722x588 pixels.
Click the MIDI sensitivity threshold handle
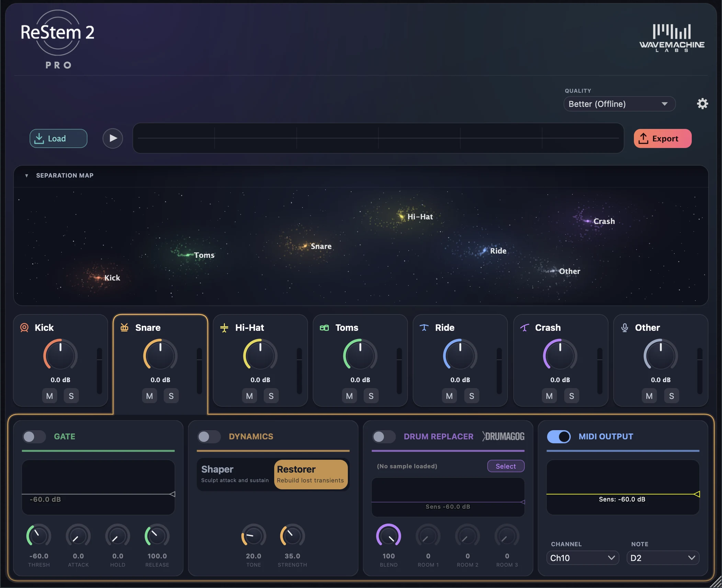coord(697,494)
